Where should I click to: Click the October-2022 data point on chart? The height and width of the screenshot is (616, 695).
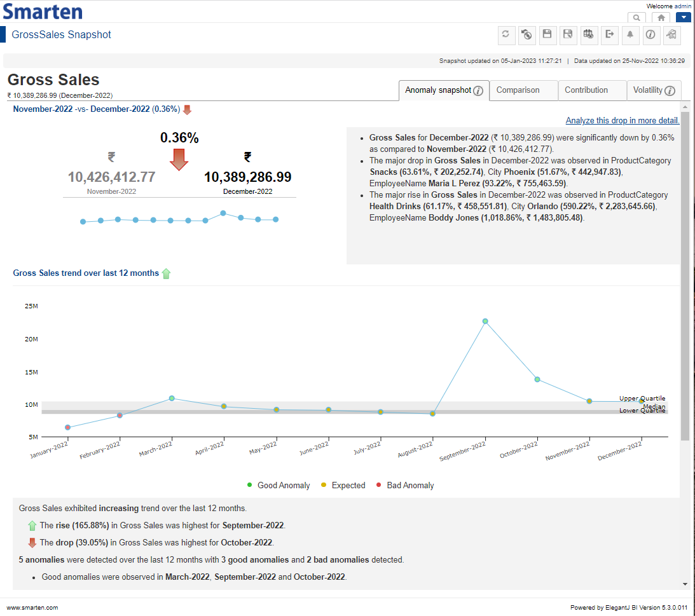point(537,380)
